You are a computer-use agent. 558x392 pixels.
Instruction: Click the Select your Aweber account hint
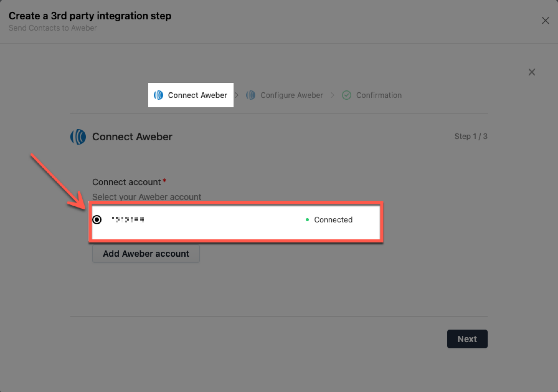147,197
